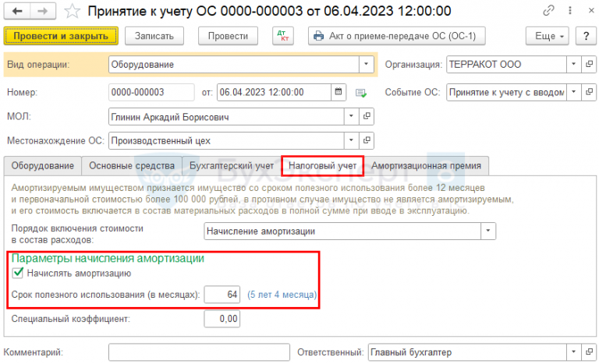Uncheck Начислять амортизацию checkbox
Viewport: 599px width, 364px height.
coord(18,273)
